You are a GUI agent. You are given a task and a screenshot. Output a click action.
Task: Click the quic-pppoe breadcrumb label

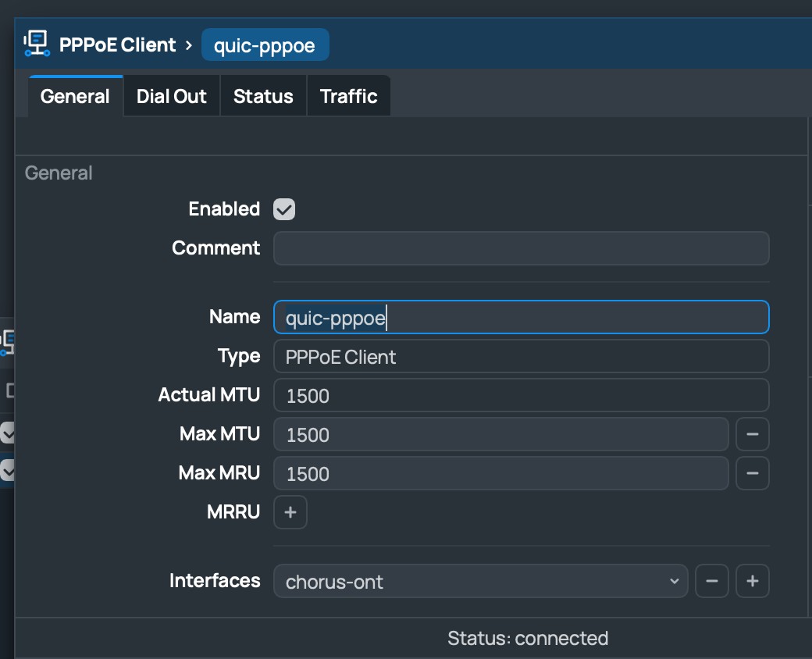265,45
